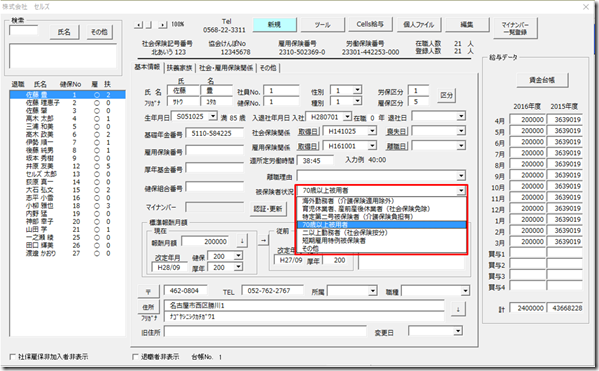
Task: Open the 生年月日 S051025 dropdown
Action: [x=213, y=116]
